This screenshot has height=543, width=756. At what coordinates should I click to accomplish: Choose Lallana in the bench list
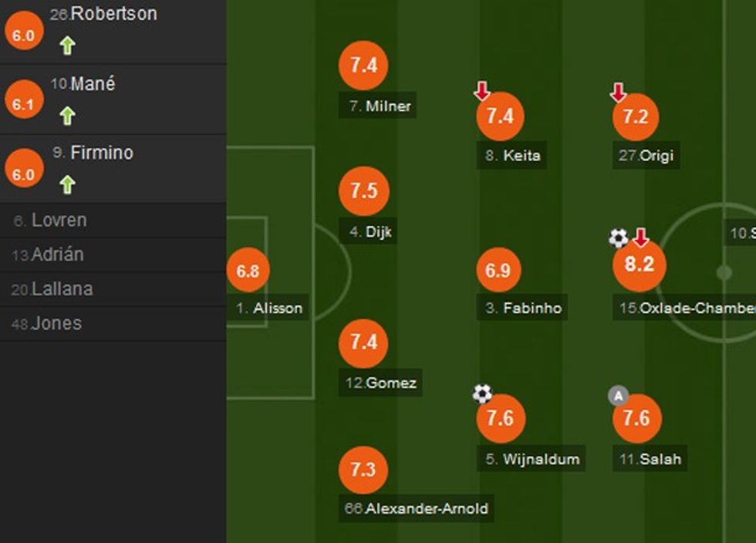[x=62, y=289]
